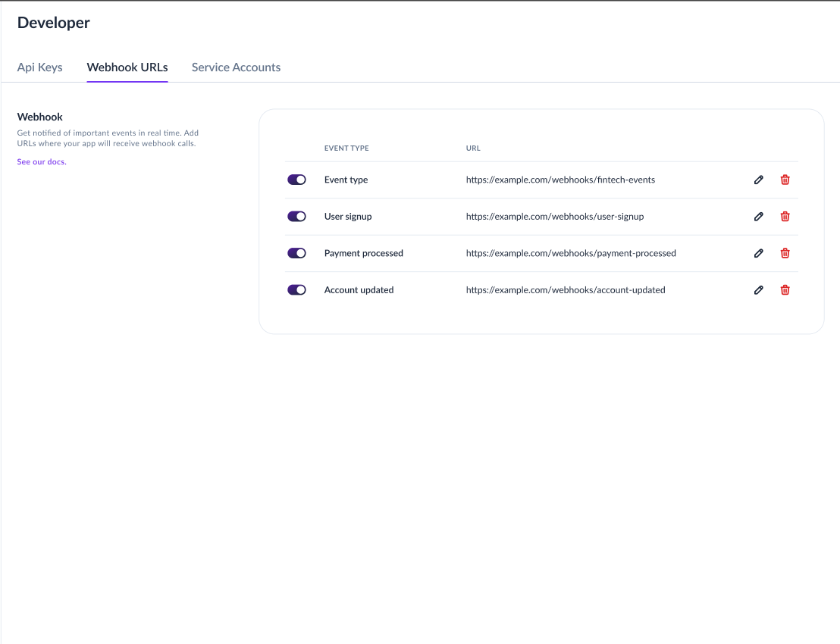Remove Account updated webhook using trash icon
Viewport: 840px width, 644px height.
(x=785, y=289)
